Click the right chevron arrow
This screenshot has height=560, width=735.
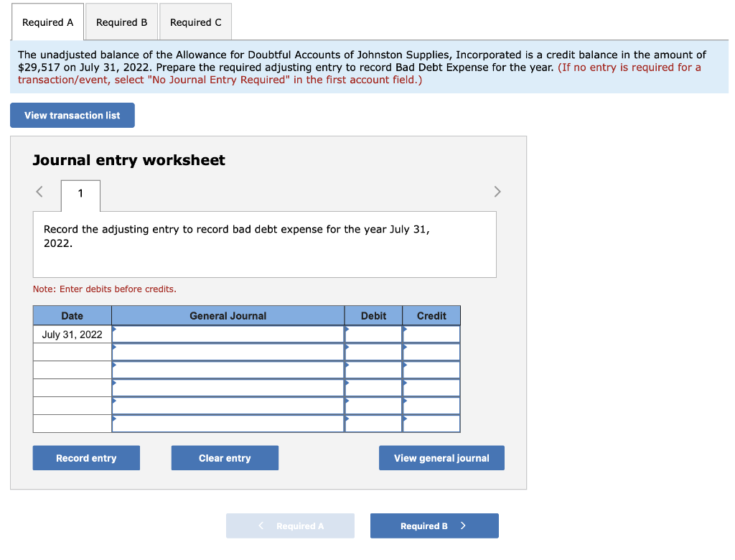[x=497, y=191]
